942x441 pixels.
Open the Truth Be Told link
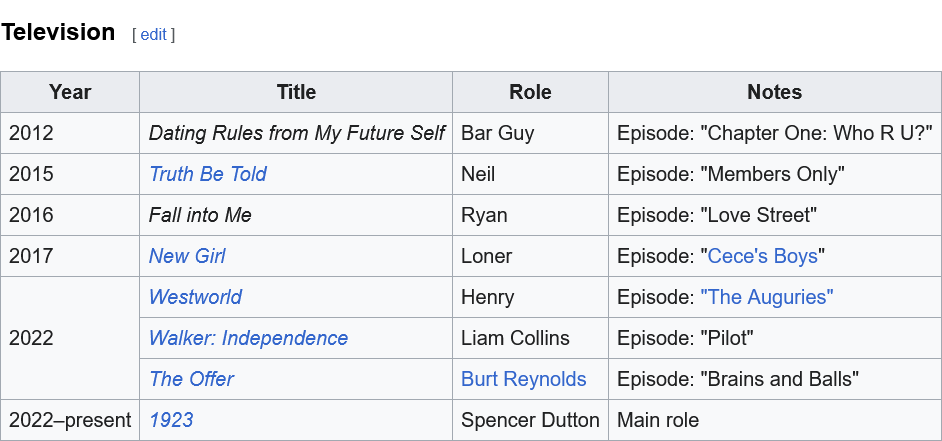tap(207, 174)
